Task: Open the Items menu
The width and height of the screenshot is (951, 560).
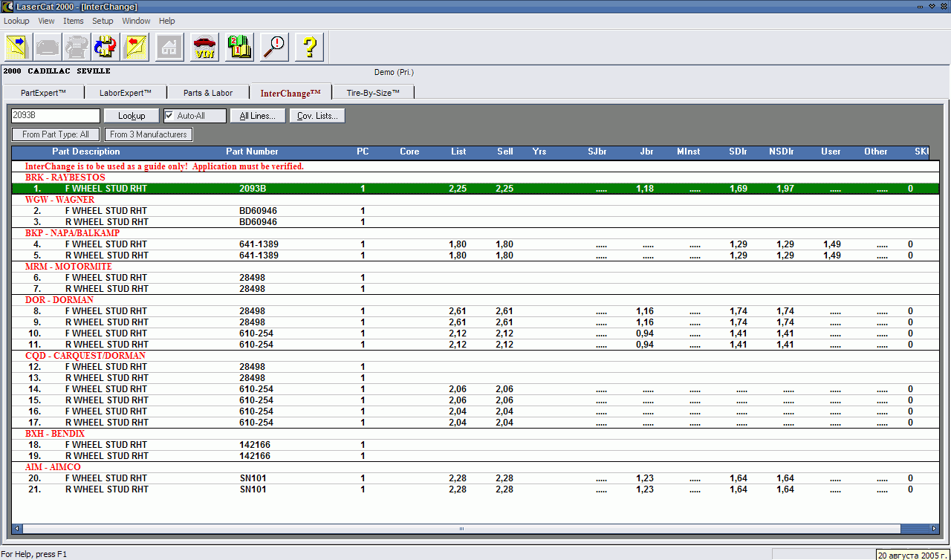Action: coord(74,21)
